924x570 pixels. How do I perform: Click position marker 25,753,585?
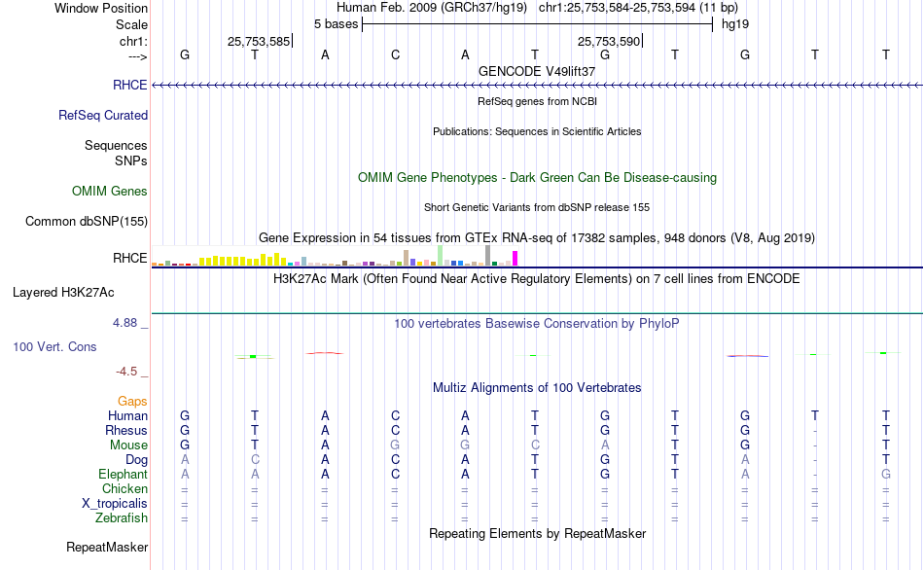(x=260, y=41)
